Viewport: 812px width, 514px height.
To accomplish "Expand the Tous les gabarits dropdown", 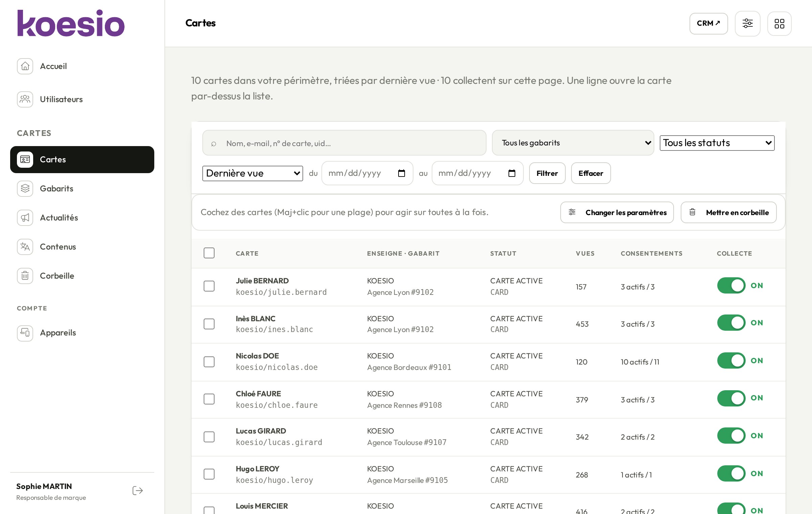I will coord(573,143).
